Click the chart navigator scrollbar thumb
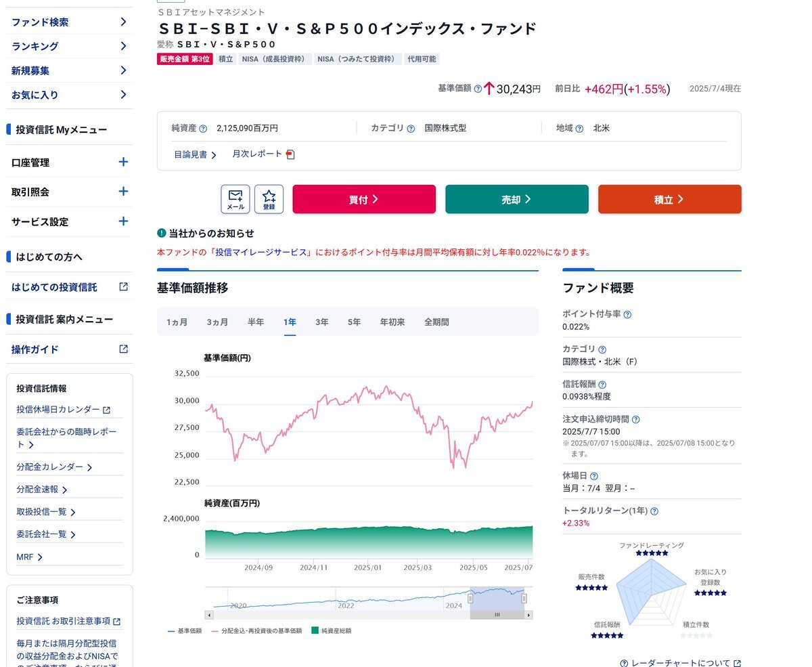The image size is (812, 667). tap(497, 615)
